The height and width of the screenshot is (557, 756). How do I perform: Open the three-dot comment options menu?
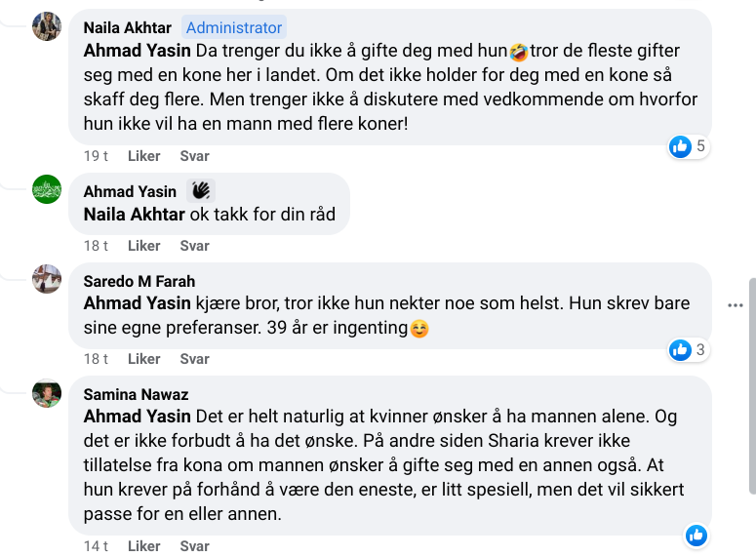[x=736, y=305]
